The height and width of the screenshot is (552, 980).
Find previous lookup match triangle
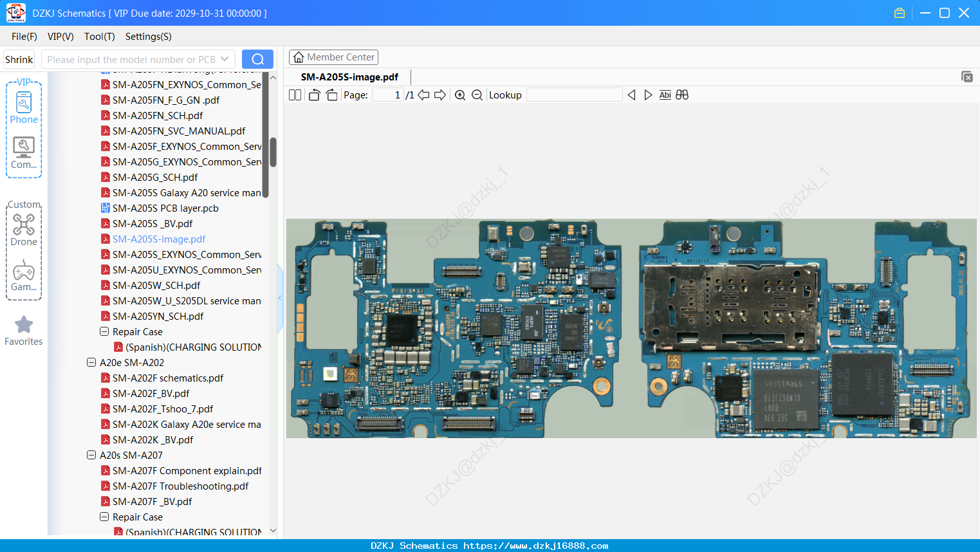(631, 95)
